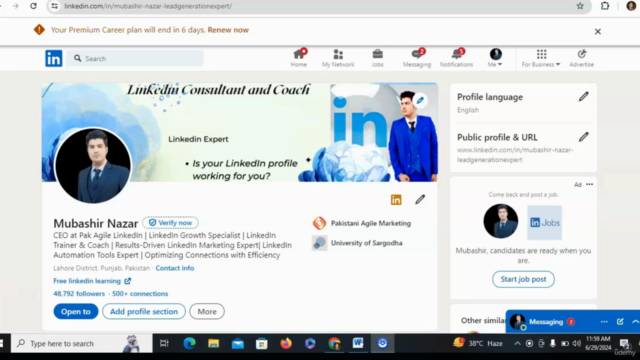Bookmark page with the star icon
This screenshot has width=640, height=360.
(x=580, y=6)
